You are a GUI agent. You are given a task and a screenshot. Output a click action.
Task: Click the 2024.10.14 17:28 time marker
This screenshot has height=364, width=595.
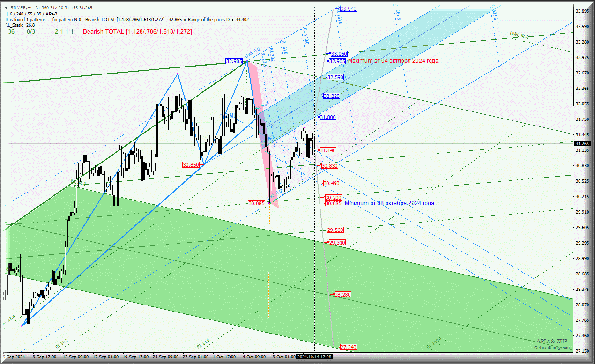[x=314, y=357]
